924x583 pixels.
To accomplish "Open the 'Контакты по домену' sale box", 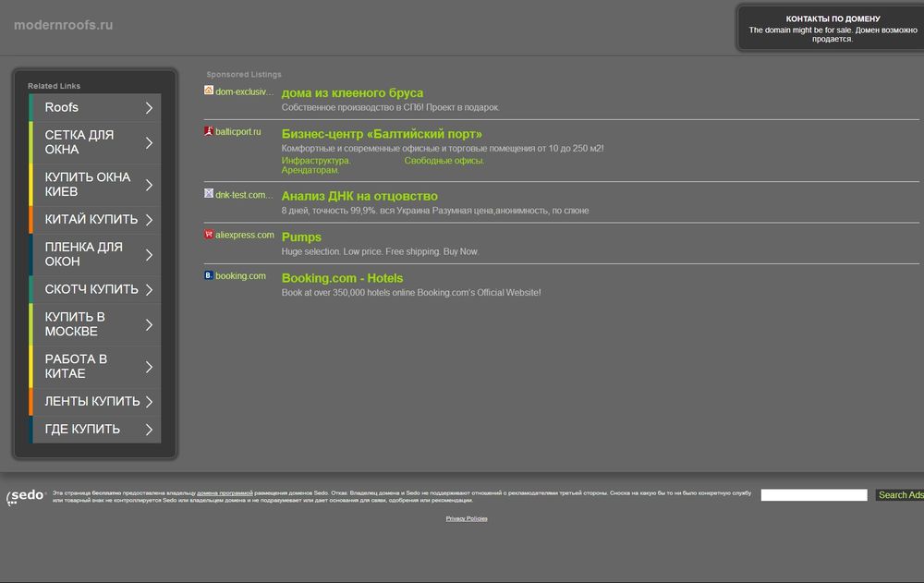I will tap(833, 29).
